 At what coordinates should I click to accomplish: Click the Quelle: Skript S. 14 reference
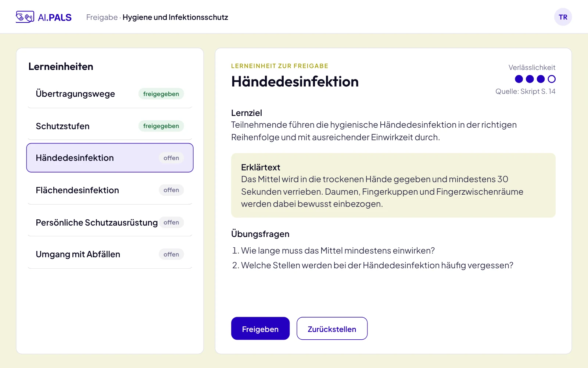tap(526, 91)
